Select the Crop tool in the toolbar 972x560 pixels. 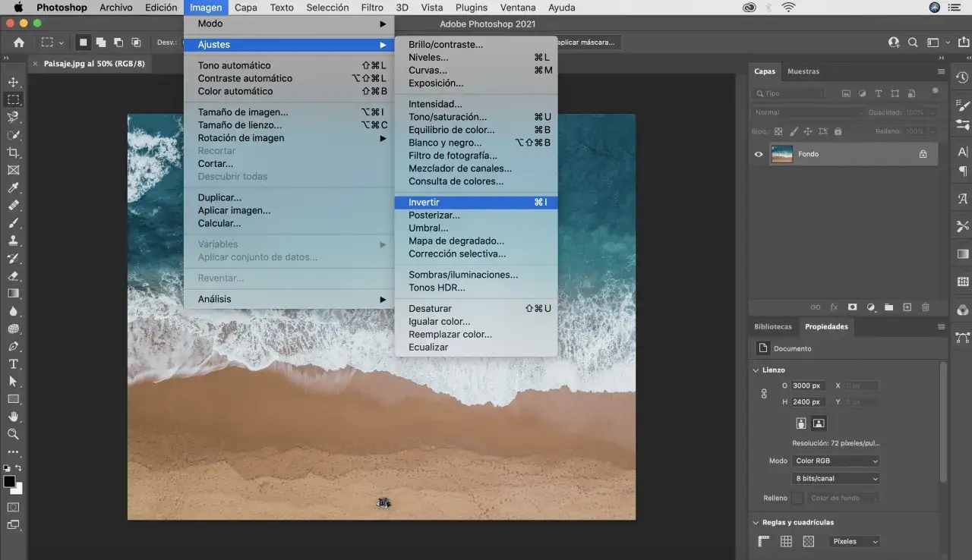13,153
